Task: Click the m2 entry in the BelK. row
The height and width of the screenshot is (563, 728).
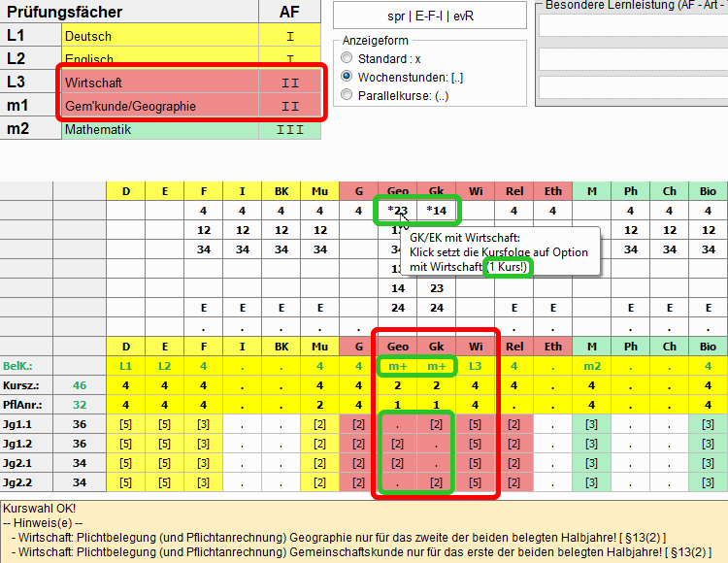Action: [591, 366]
